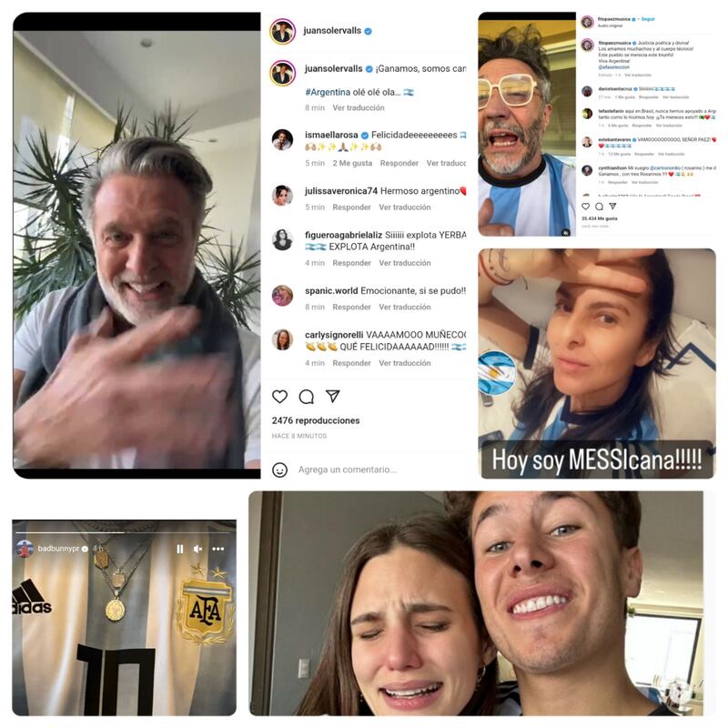Open comment icon on fitopaezmusica post

pyautogui.click(x=600, y=207)
